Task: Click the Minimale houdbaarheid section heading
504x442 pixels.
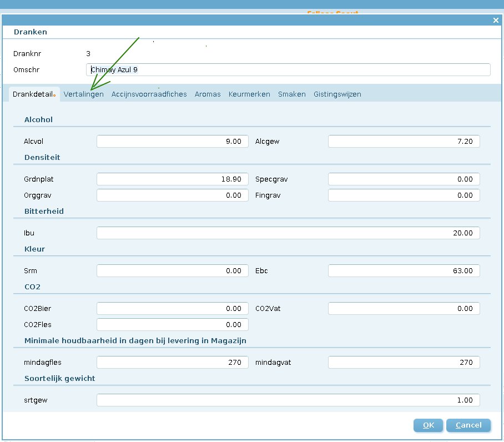Action: (x=135, y=341)
